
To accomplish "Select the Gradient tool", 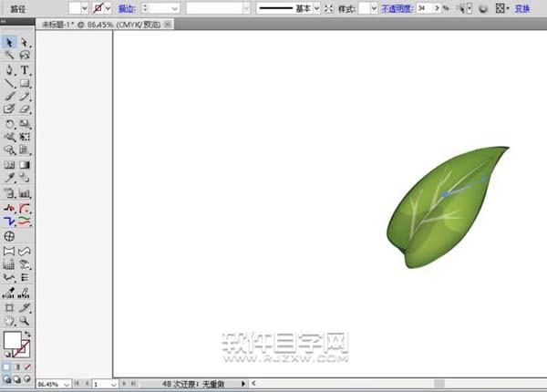I will [x=25, y=165].
